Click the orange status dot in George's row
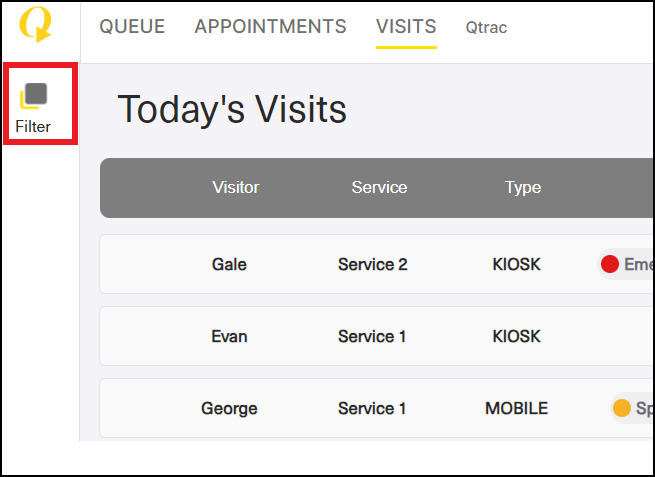Screen dimensions: 655x477 coord(621,408)
